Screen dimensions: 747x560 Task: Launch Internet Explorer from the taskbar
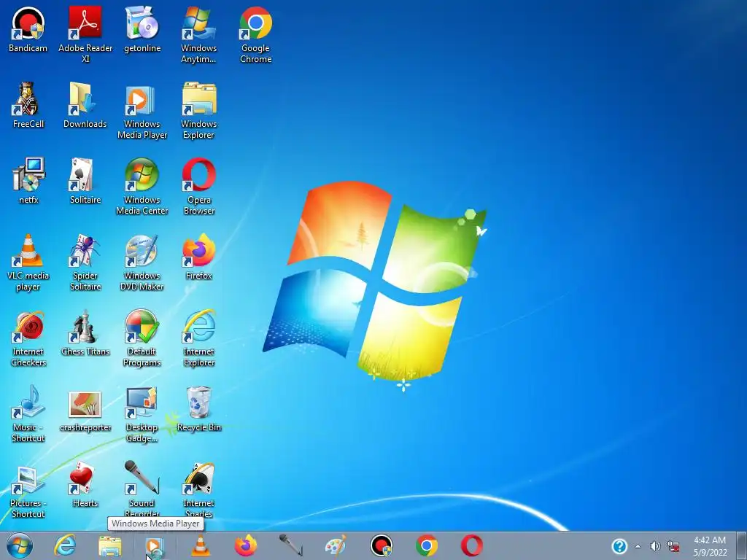tap(65, 545)
